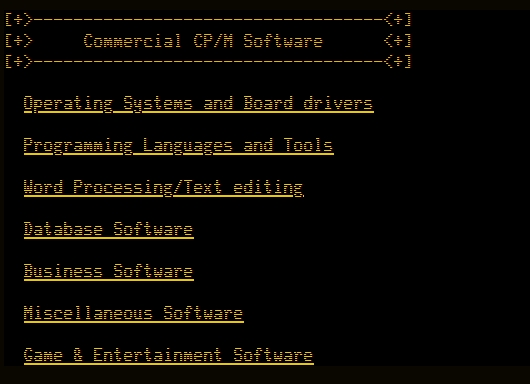The height and width of the screenshot is (384, 530).
Task: Click bottom-left [+> marker of header box
Action: (19, 62)
